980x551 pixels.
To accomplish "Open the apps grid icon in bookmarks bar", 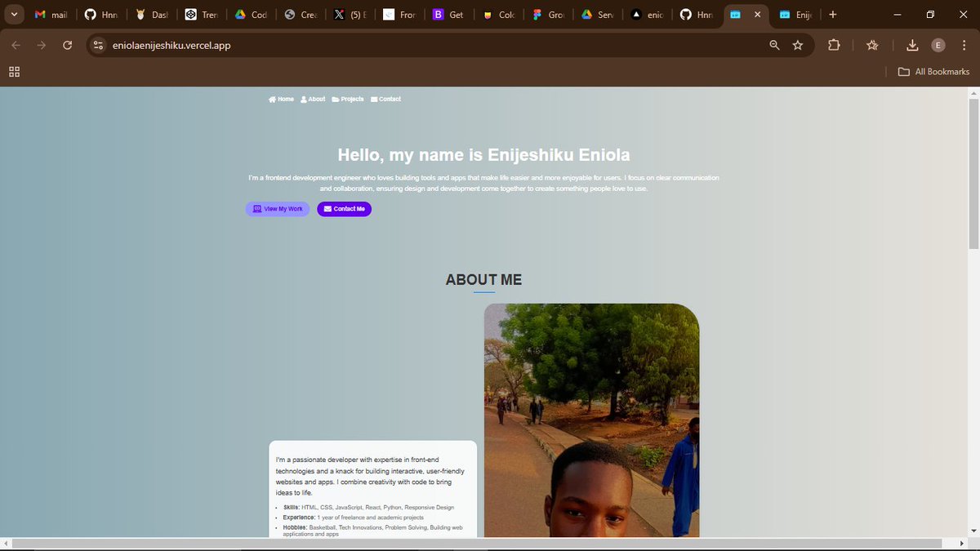I will point(14,72).
